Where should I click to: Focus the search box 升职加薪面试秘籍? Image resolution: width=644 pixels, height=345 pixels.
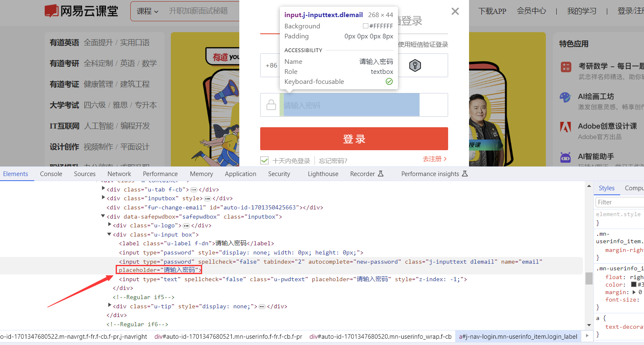coord(198,11)
